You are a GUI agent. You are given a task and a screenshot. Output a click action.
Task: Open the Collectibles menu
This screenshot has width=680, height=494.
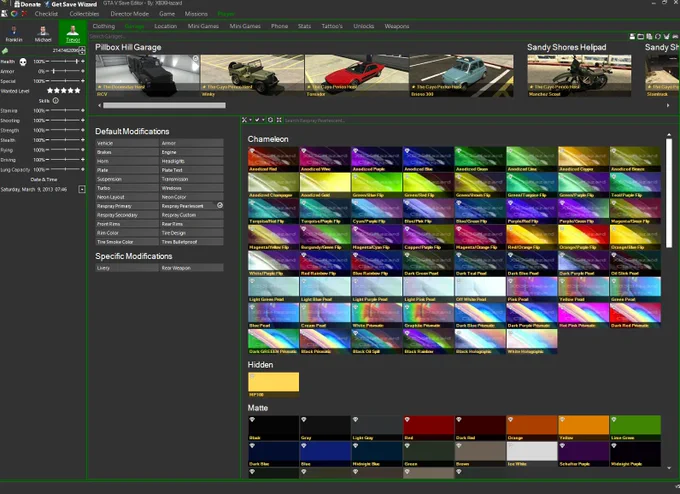84,14
